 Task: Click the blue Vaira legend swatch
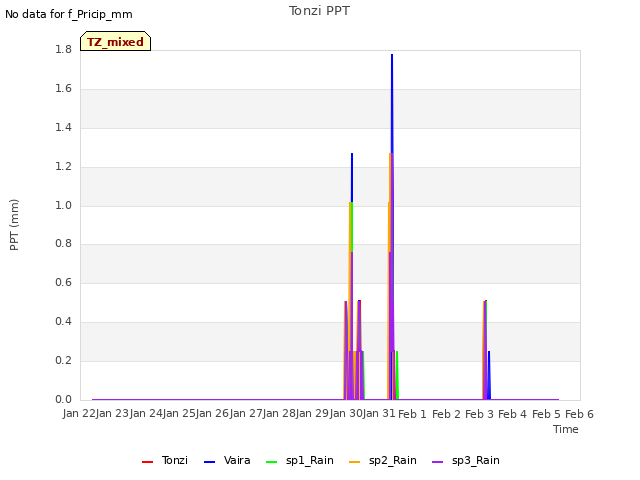(x=209, y=462)
